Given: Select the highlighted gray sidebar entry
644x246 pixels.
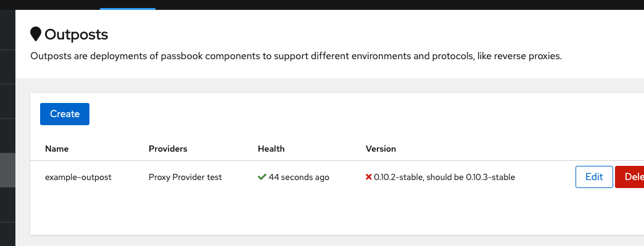Looking at the screenshot, I should tap(7, 170).
